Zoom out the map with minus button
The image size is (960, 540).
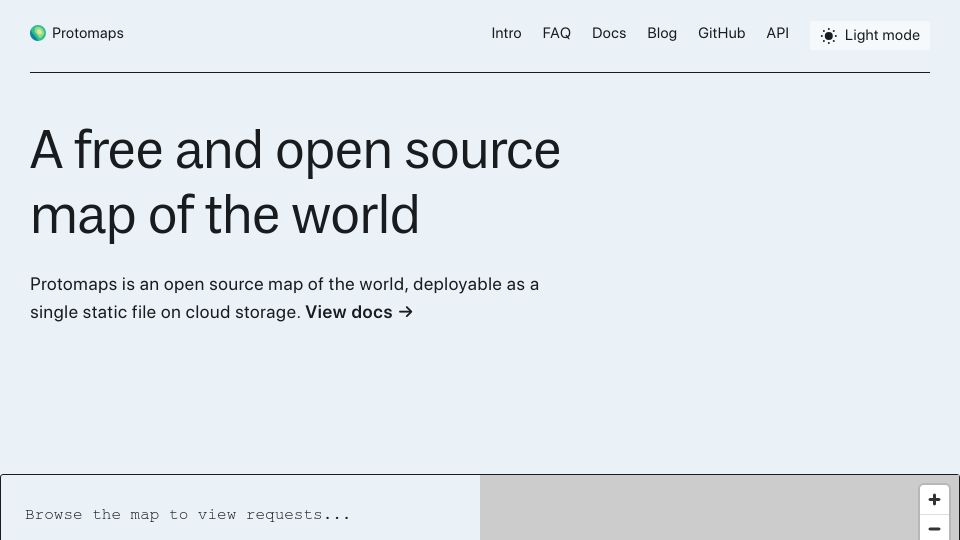(934, 528)
